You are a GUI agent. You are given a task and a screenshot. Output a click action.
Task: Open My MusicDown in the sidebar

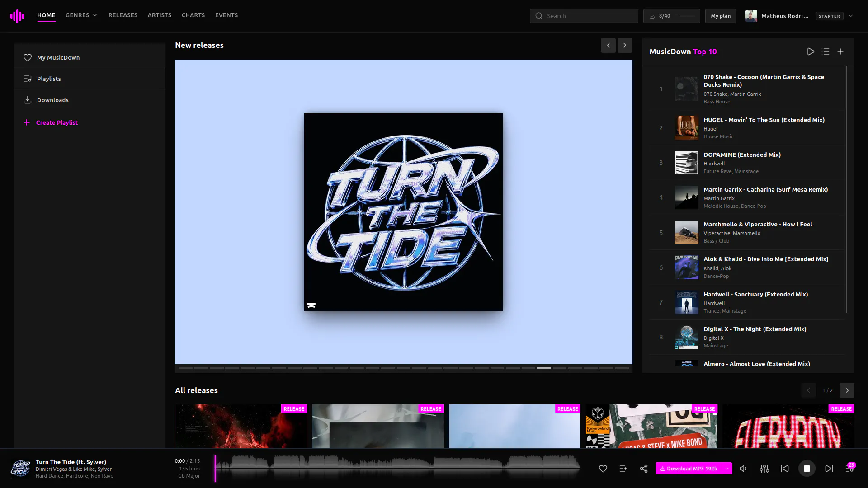(89, 57)
